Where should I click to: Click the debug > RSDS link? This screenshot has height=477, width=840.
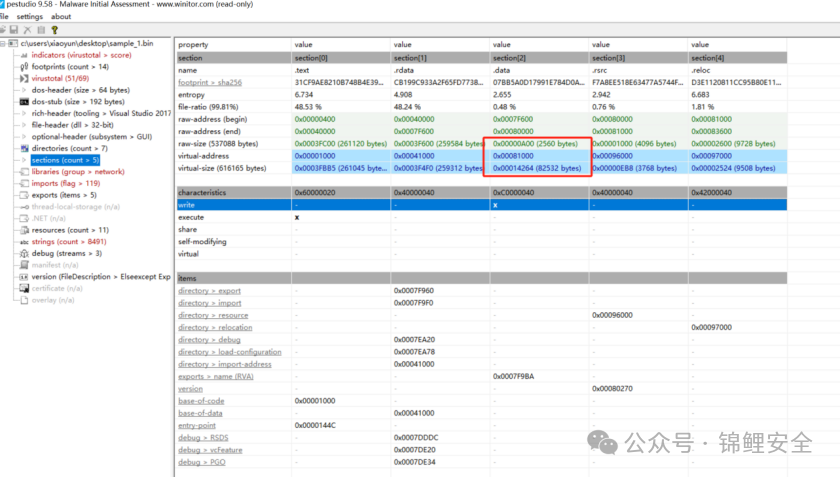[203, 438]
